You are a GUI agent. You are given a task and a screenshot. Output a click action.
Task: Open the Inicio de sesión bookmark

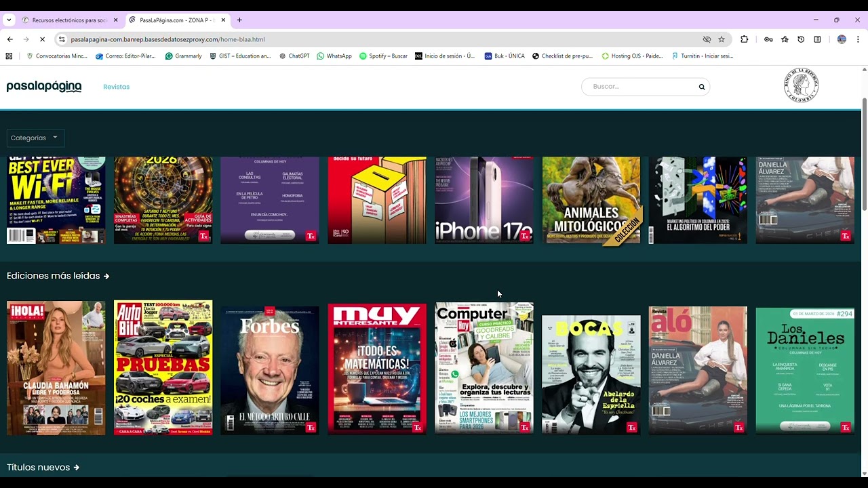pyautogui.click(x=445, y=56)
